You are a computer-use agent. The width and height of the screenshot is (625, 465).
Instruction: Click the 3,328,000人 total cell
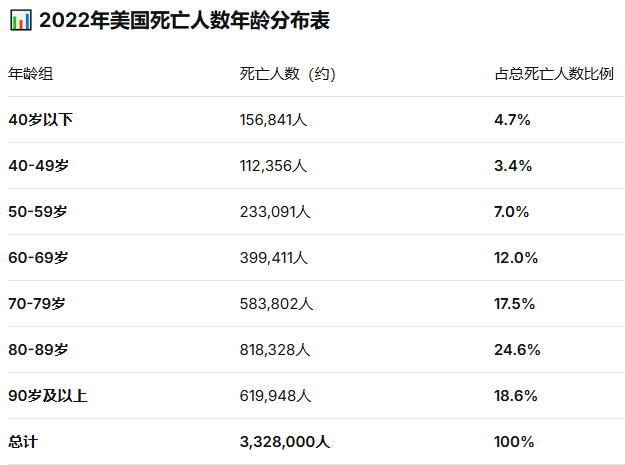tap(285, 442)
